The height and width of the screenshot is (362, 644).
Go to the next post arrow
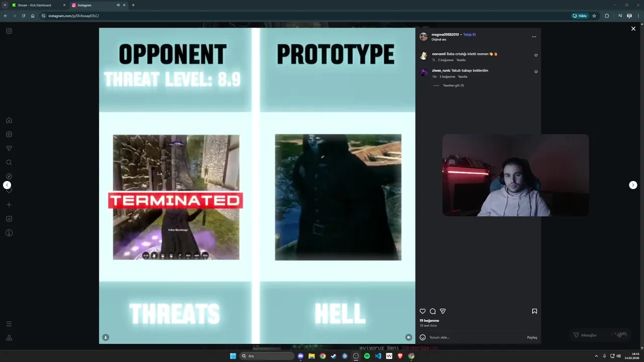[x=633, y=185]
